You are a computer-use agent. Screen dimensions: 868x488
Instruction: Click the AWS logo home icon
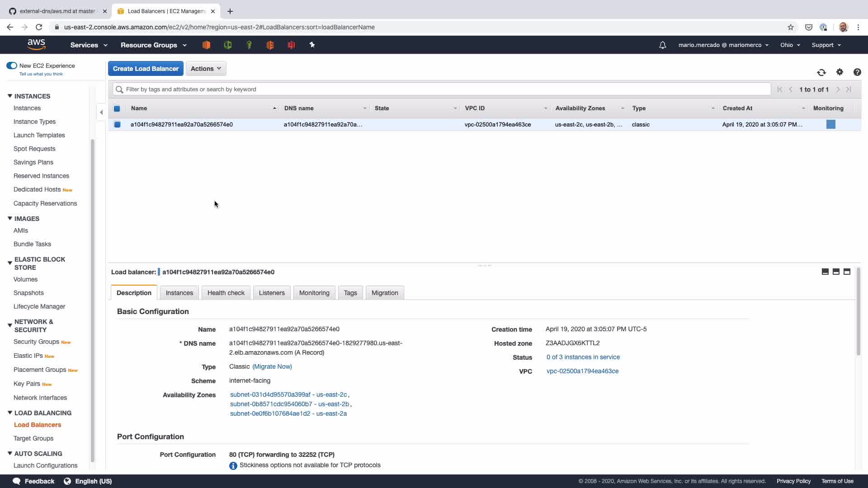tap(36, 44)
